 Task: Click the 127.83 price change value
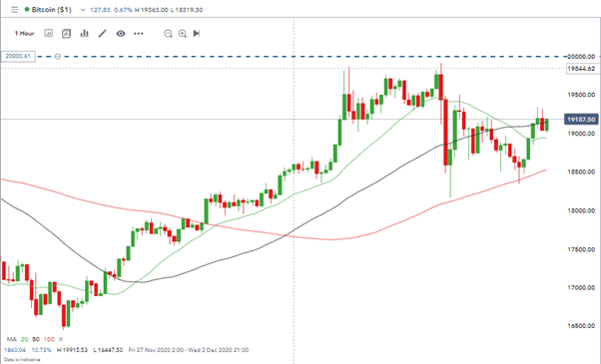click(100, 10)
